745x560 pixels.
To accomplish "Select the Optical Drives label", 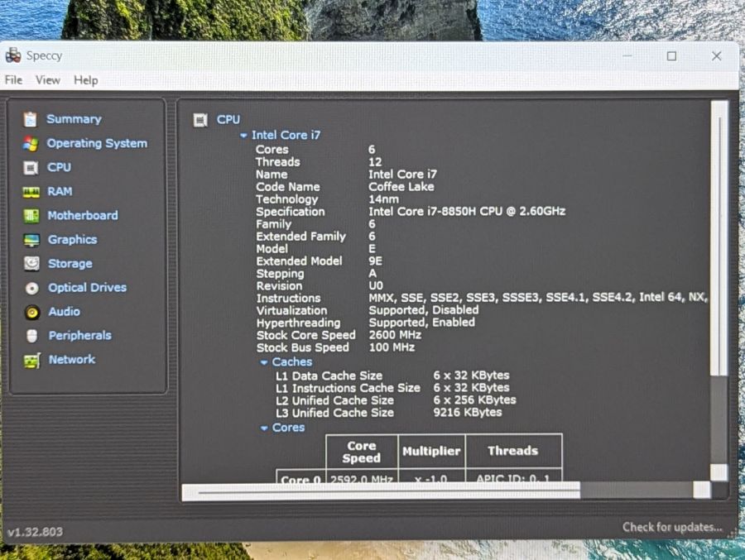I will coord(88,287).
